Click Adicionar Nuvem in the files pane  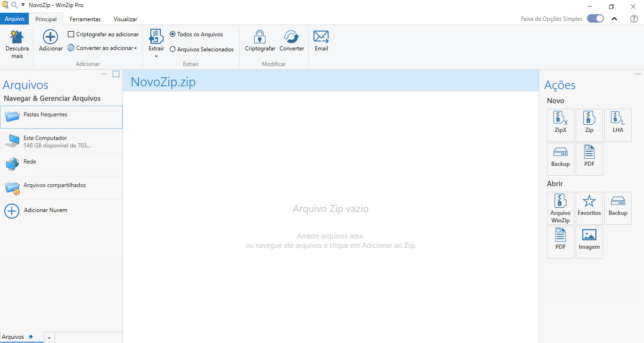[45, 211]
